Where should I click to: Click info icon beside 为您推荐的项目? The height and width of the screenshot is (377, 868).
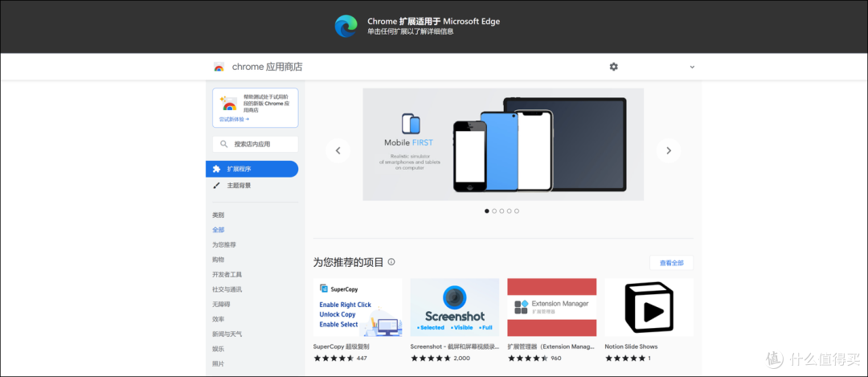click(x=391, y=262)
